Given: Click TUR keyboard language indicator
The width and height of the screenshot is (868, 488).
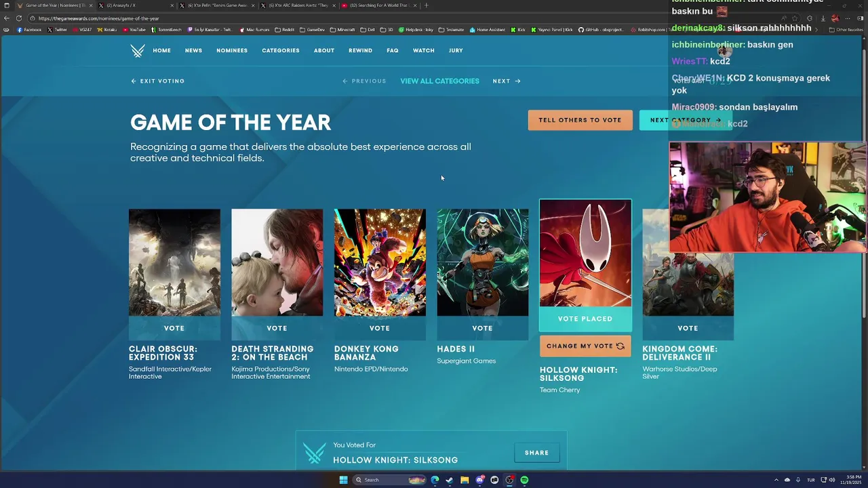Looking at the screenshot, I should point(811,480).
